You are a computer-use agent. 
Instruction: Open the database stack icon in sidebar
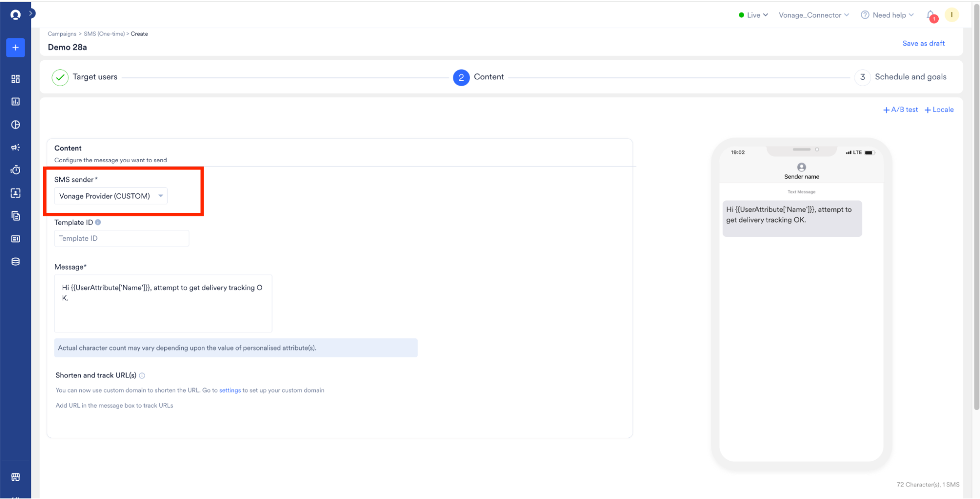pyautogui.click(x=16, y=262)
